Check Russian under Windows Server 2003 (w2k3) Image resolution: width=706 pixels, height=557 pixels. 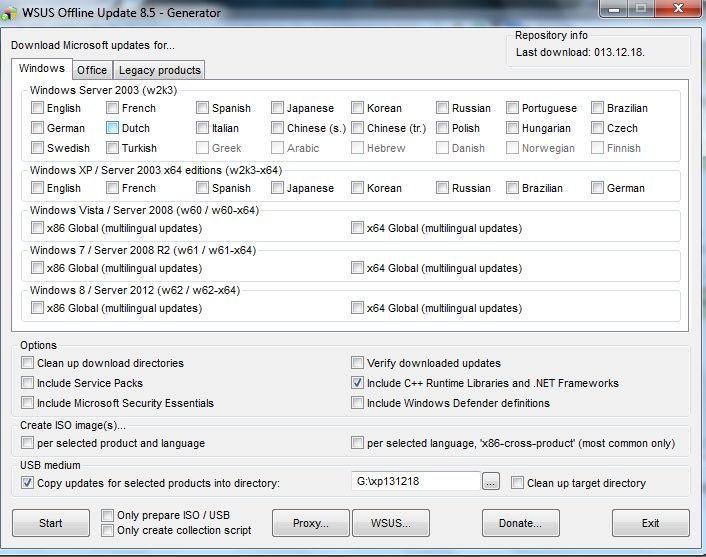coord(443,108)
